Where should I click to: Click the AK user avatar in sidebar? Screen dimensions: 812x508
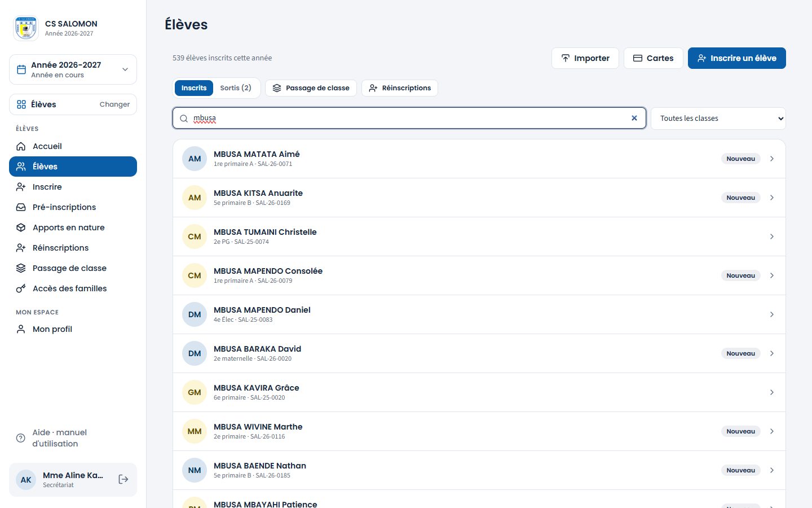[26, 480]
